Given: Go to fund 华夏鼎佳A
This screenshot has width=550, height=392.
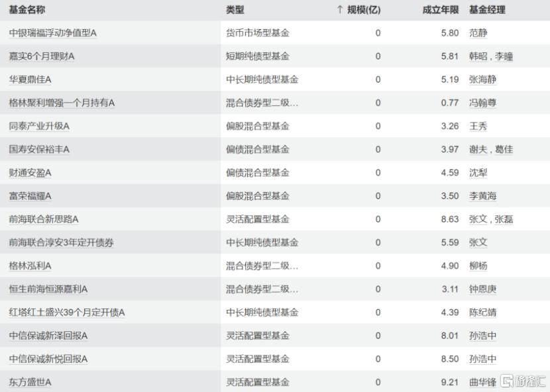Looking at the screenshot, I should [x=30, y=79].
